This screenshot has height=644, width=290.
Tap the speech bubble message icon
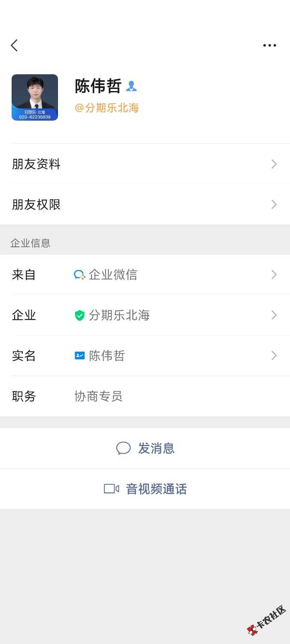click(123, 448)
